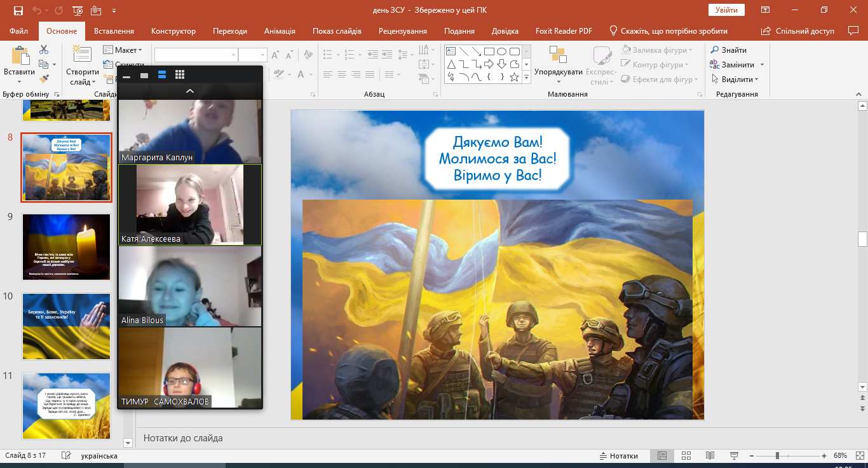Select slide 10 praying hands thumbnail
Viewport: 868px width, 468px height.
67,326
